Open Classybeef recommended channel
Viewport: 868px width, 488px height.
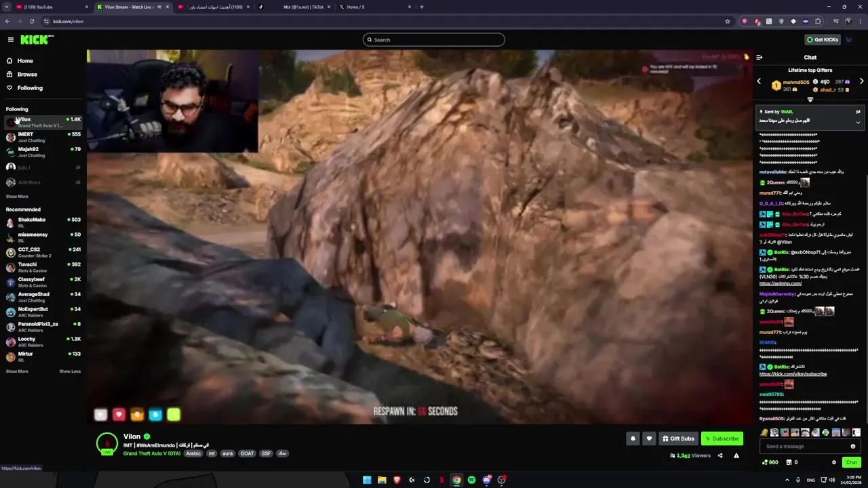tap(43, 282)
